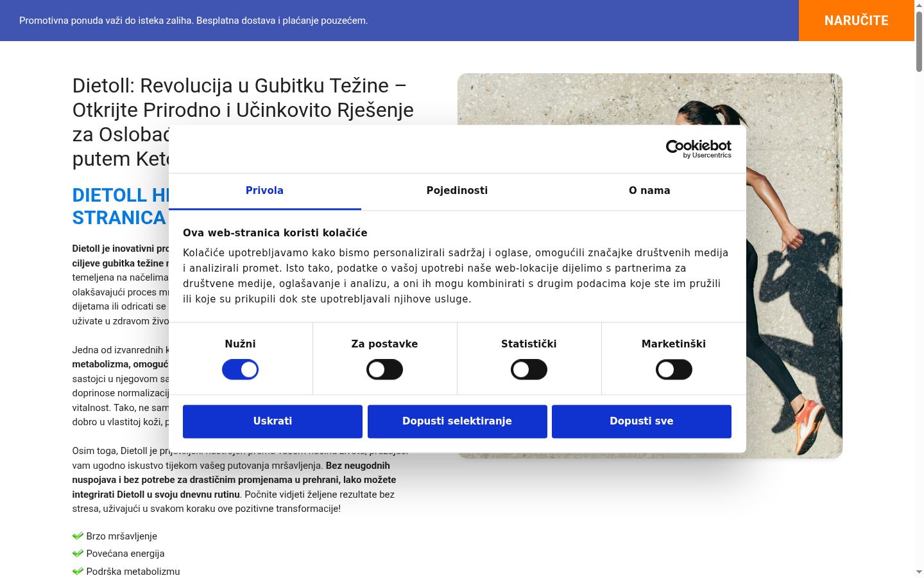Click the scrollbar up arrow
Image resolution: width=924 pixels, height=578 pixels.
[x=919, y=5]
